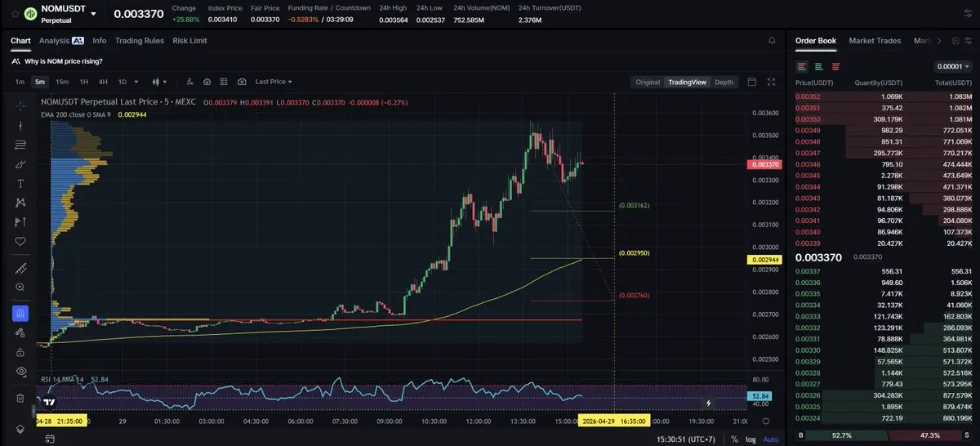Open the object tree layers icon
Screen dimensions: 980x446
20,428
